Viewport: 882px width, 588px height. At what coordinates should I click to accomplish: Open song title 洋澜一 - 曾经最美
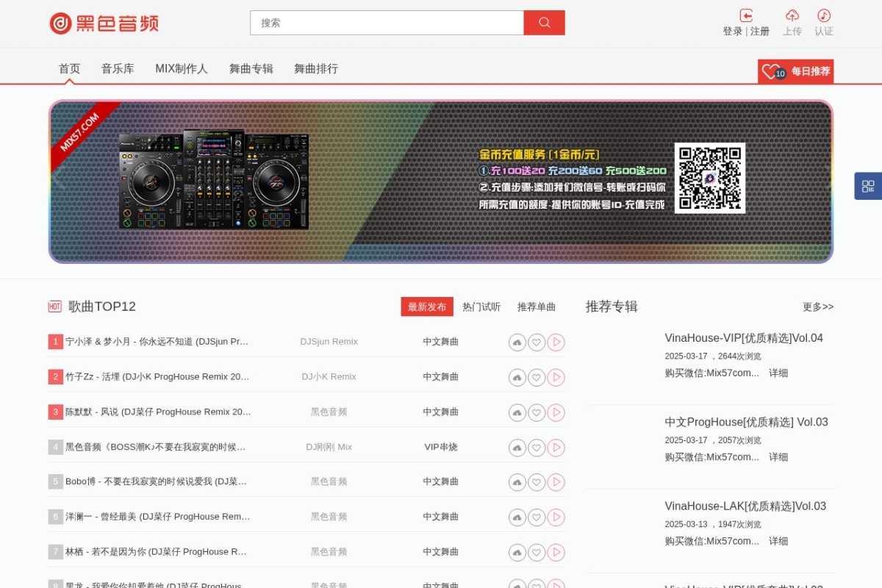157,517
